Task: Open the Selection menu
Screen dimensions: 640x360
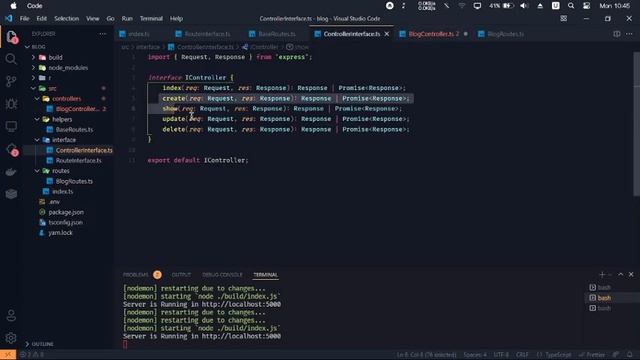Action: [67, 19]
